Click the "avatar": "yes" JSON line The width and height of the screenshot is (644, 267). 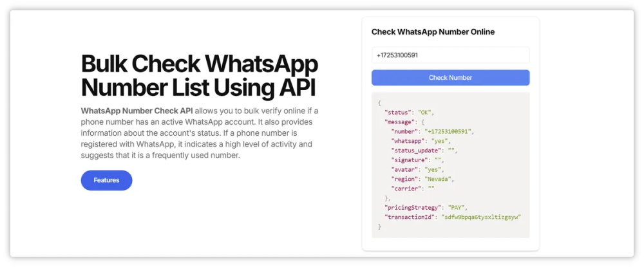pos(417,169)
